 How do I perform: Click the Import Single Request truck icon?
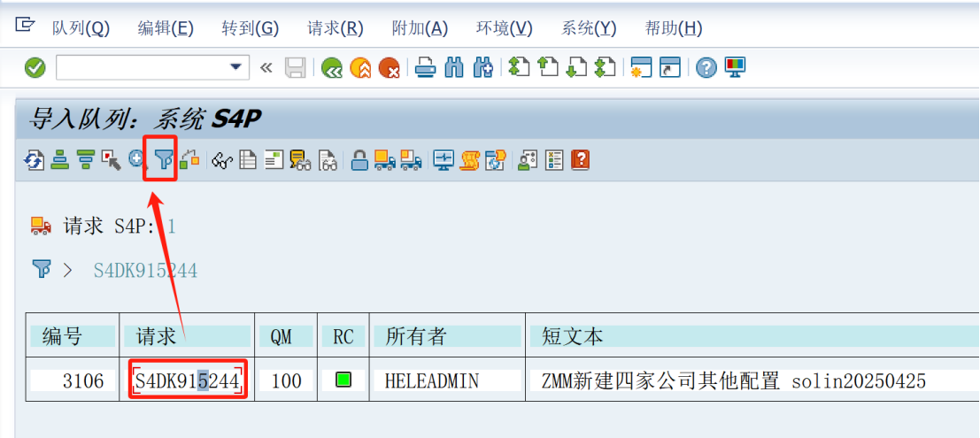click(x=411, y=160)
